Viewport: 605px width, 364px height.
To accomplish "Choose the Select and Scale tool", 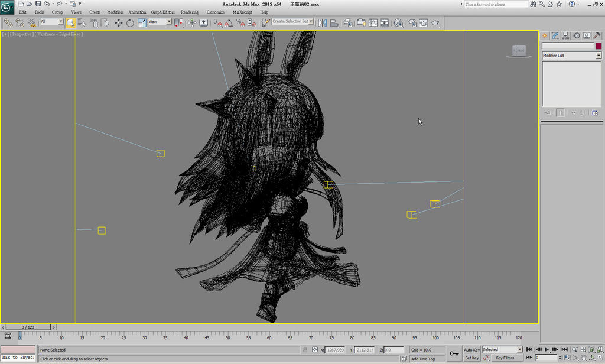I will (142, 23).
